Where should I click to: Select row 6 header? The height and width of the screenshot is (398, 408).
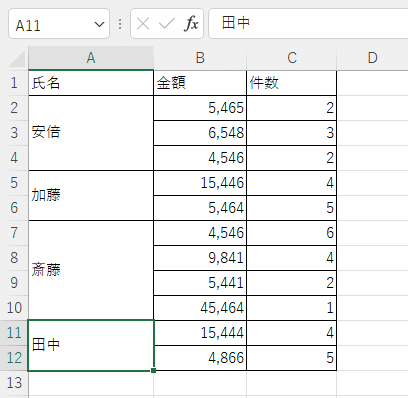point(14,208)
